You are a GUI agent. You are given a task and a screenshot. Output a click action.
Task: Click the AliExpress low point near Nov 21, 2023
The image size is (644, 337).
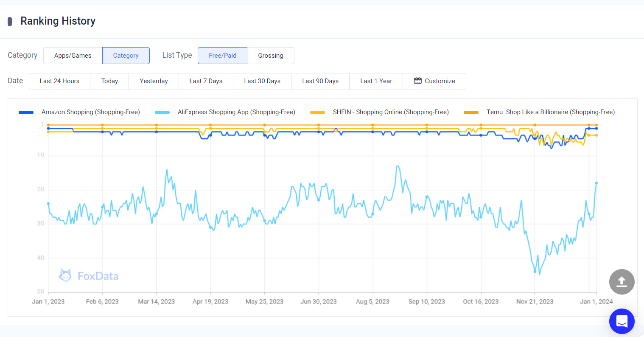click(x=535, y=272)
